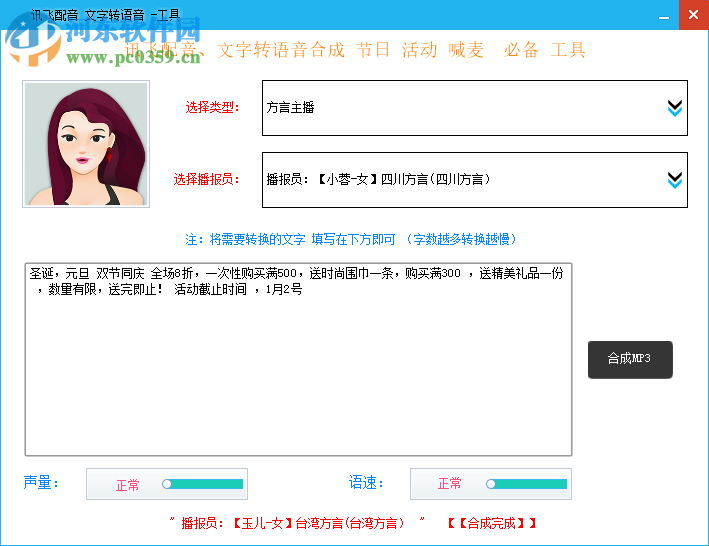Image resolution: width=709 pixels, height=546 pixels.
Task: Minimize the 讯飞配音 window
Action: point(664,15)
